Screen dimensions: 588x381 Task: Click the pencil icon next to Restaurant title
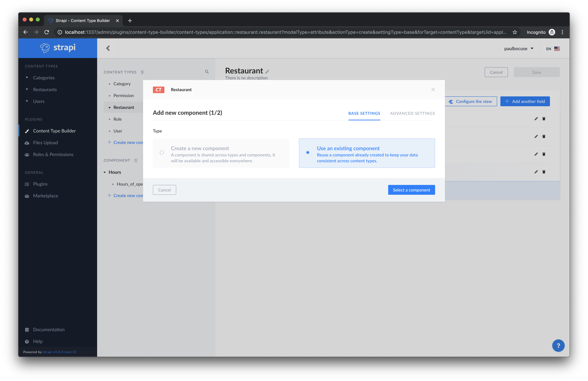tap(267, 72)
